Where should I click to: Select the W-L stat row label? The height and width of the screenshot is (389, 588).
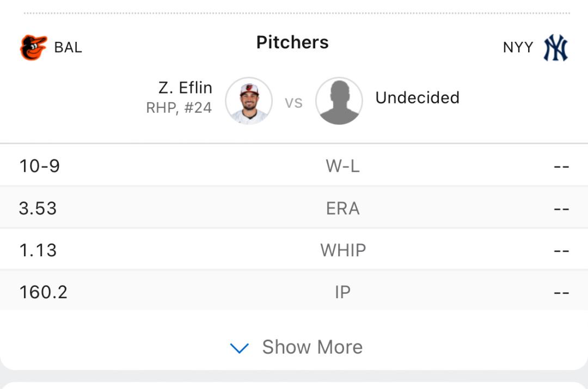pos(343,166)
